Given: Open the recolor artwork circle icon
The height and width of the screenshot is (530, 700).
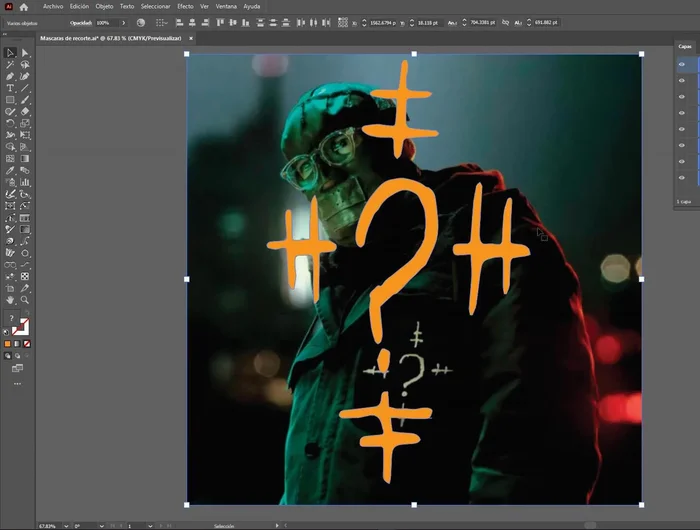Looking at the screenshot, I should (x=140, y=22).
